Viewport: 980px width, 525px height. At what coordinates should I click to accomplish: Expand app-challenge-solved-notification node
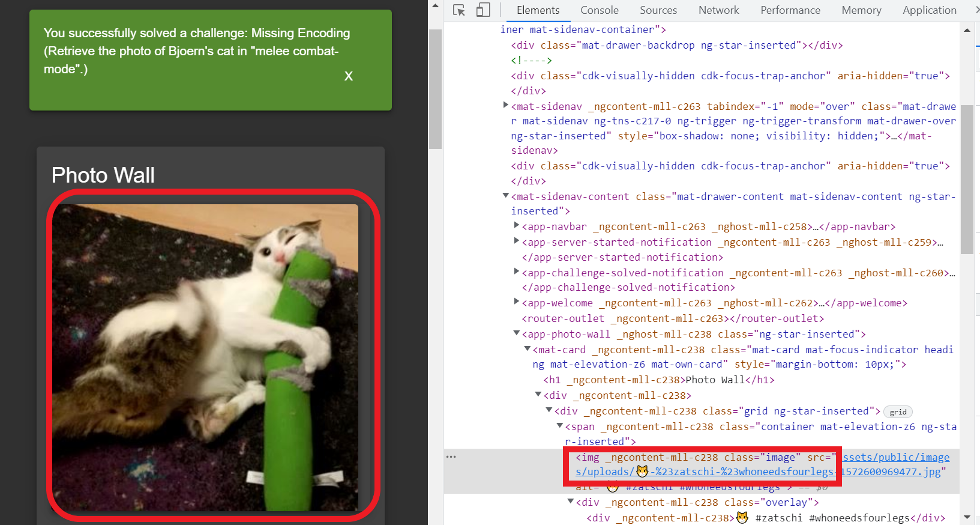516,272
